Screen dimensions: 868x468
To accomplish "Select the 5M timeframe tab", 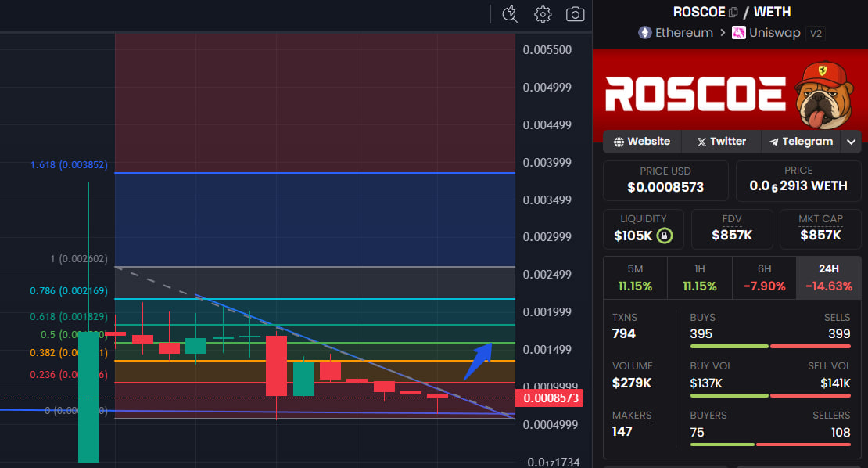I will [x=635, y=278].
